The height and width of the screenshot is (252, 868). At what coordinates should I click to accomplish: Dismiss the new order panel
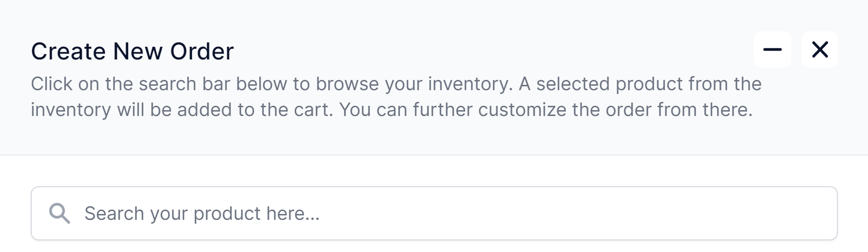click(x=820, y=50)
